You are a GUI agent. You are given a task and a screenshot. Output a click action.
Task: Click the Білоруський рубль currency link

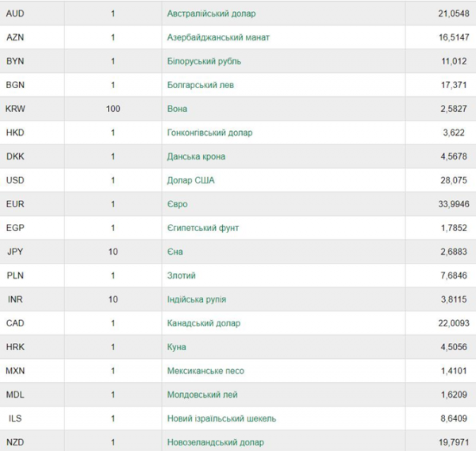[204, 61]
